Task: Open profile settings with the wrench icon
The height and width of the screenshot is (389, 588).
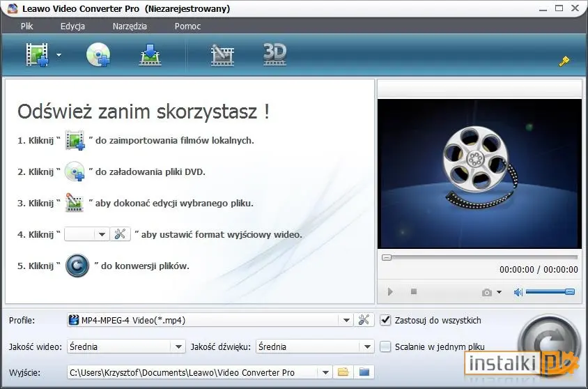Action: [364, 320]
